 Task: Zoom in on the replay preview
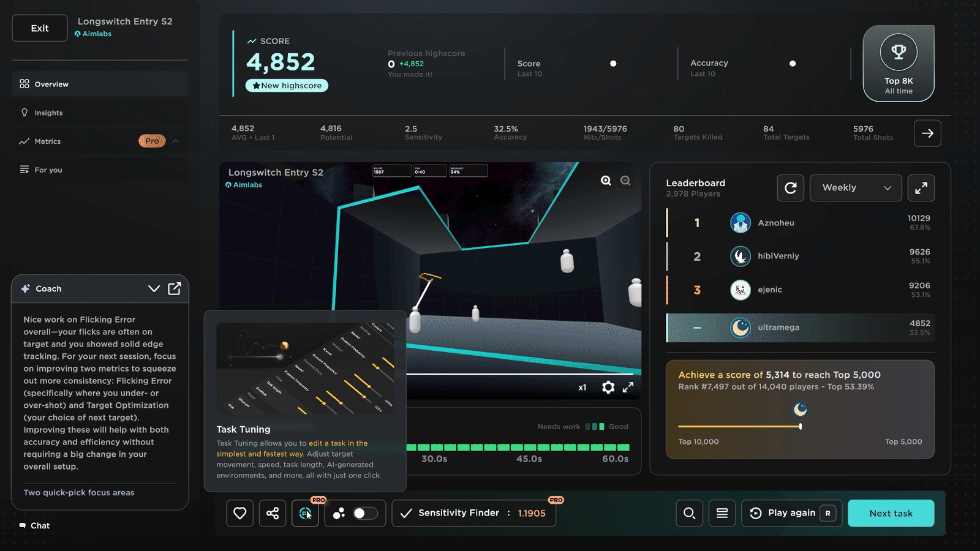coord(606,181)
